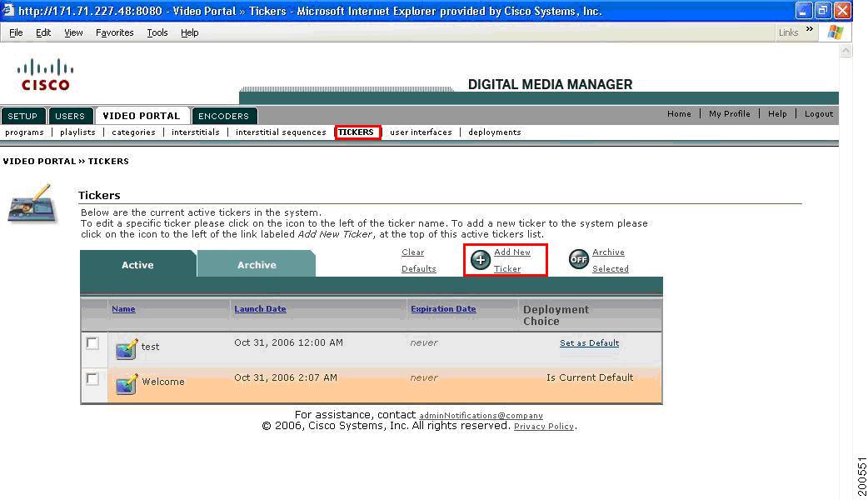Open the File menu

[16, 32]
